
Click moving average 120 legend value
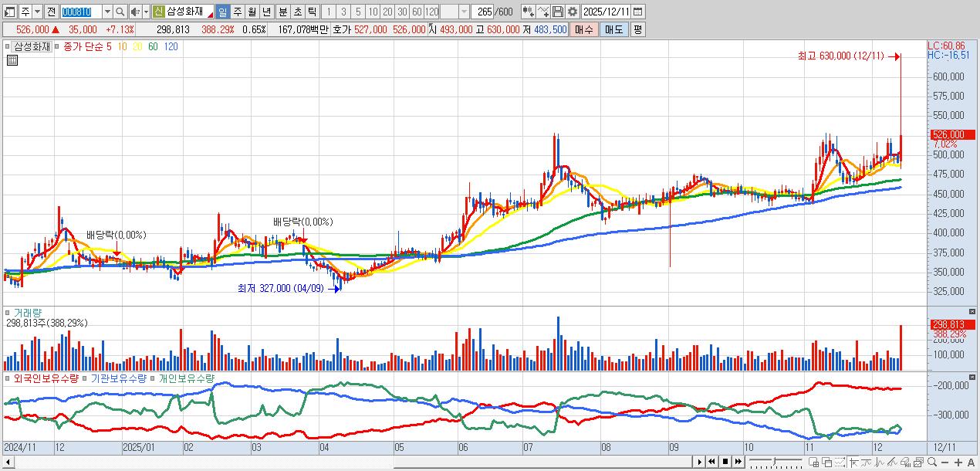[171, 46]
